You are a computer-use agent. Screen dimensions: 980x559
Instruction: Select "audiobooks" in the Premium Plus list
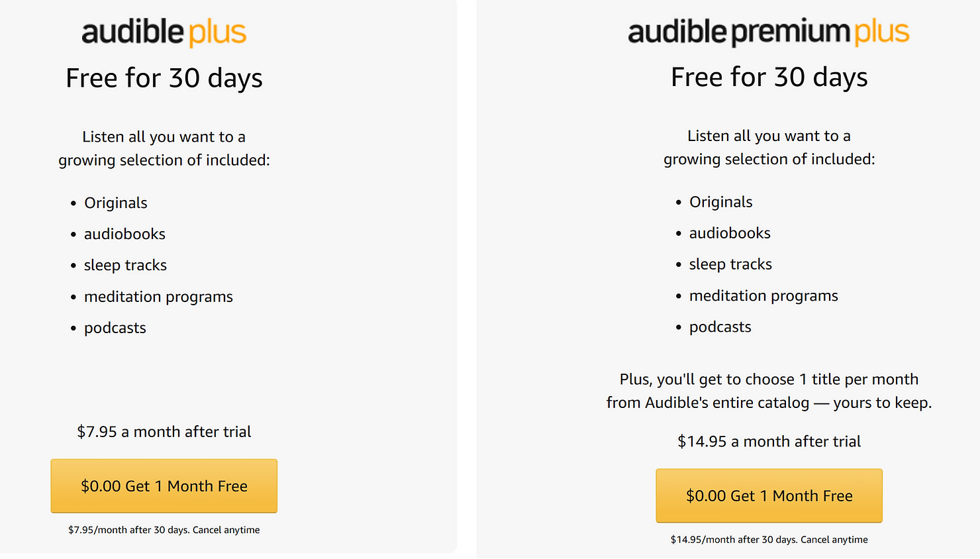[729, 233]
